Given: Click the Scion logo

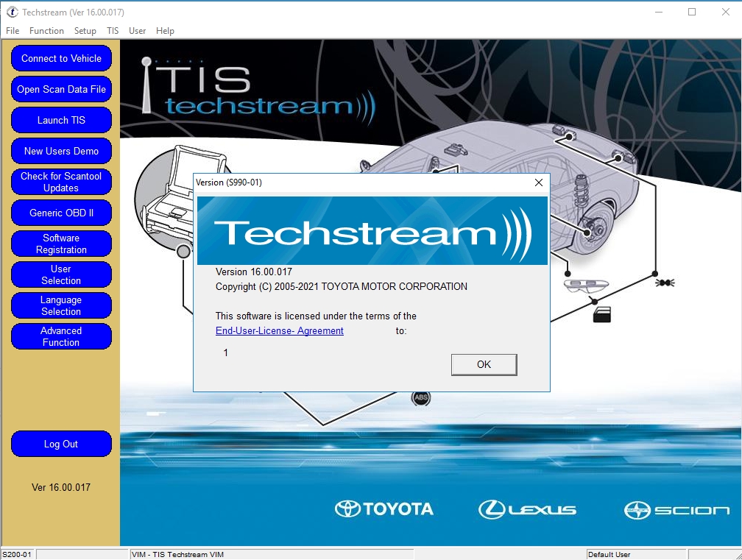Looking at the screenshot, I should tap(676, 510).
